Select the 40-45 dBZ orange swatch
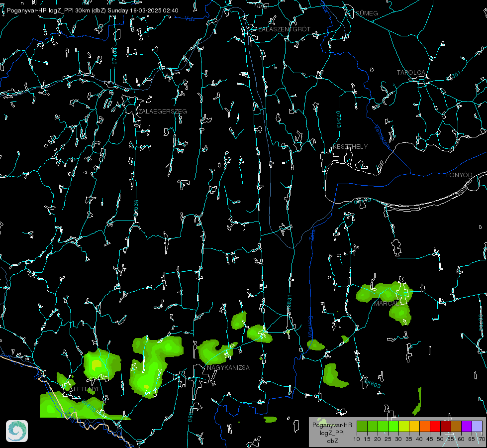Viewport: 487px width, 448px height. click(x=425, y=427)
